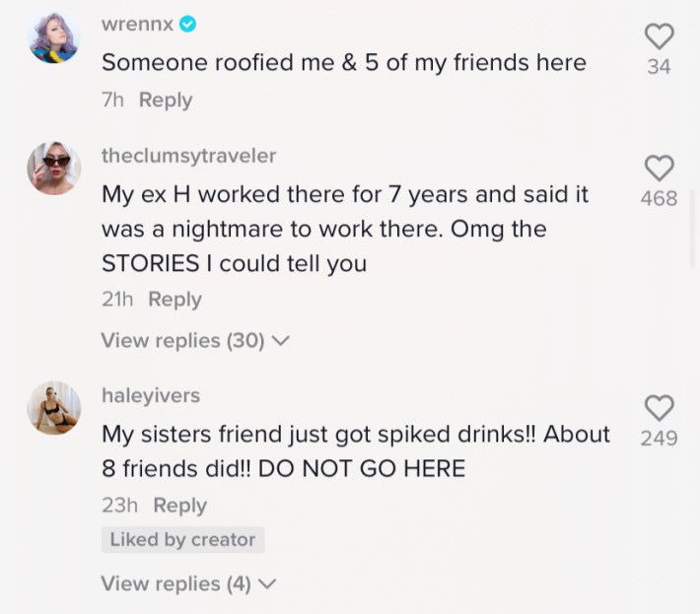Screen dimensions: 700x614
Task: Open wrennx's profile picture
Action: pos(53,38)
